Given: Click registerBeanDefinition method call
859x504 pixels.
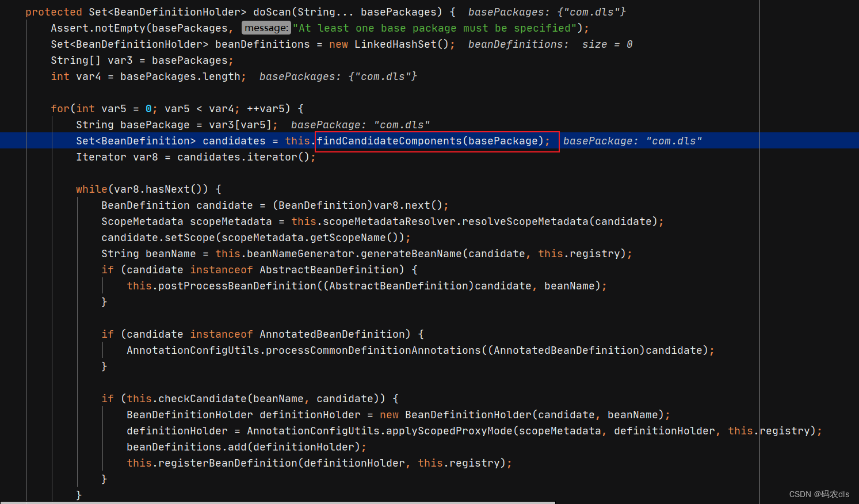Looking at the screenshot, I should point(228,463).
